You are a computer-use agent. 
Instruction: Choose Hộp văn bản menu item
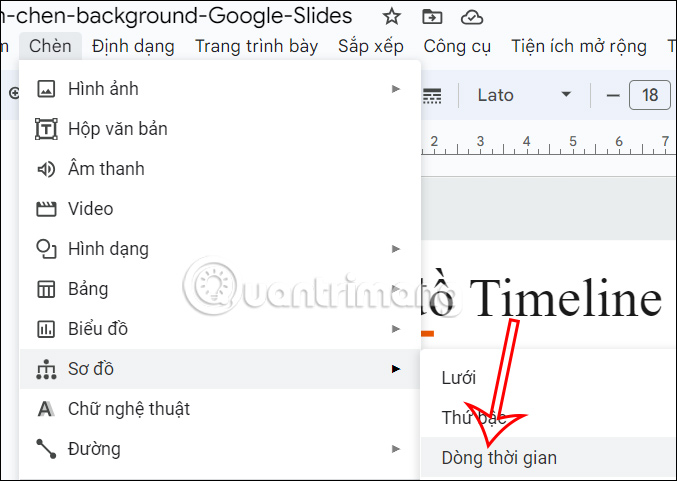(220, 129)
